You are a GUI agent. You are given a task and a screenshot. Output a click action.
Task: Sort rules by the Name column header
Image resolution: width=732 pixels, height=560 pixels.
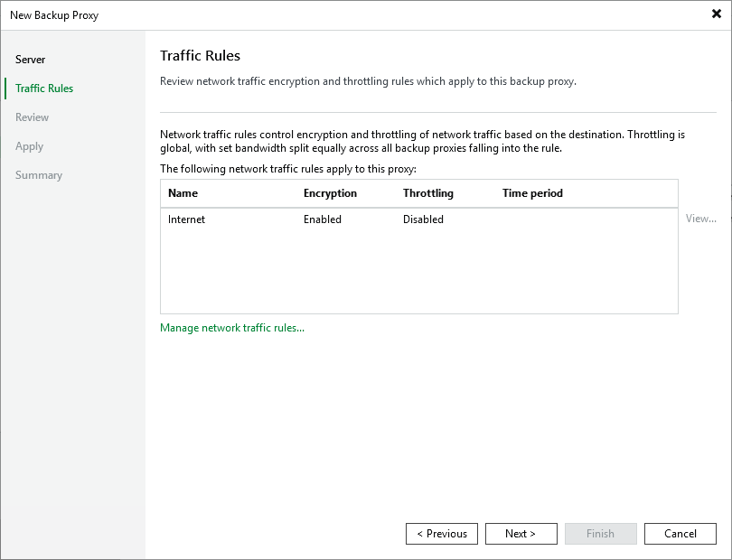pos(183,193)
